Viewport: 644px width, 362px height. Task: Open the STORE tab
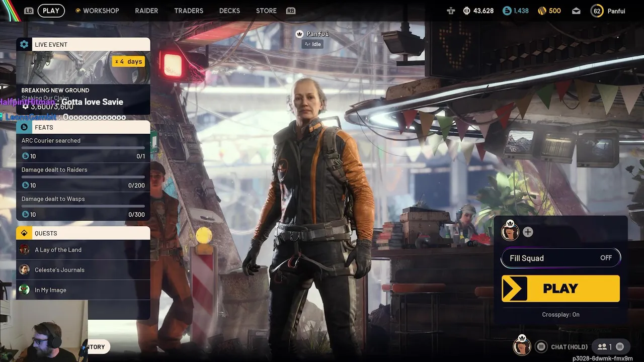pyautogui.click(x=266, y=11)
